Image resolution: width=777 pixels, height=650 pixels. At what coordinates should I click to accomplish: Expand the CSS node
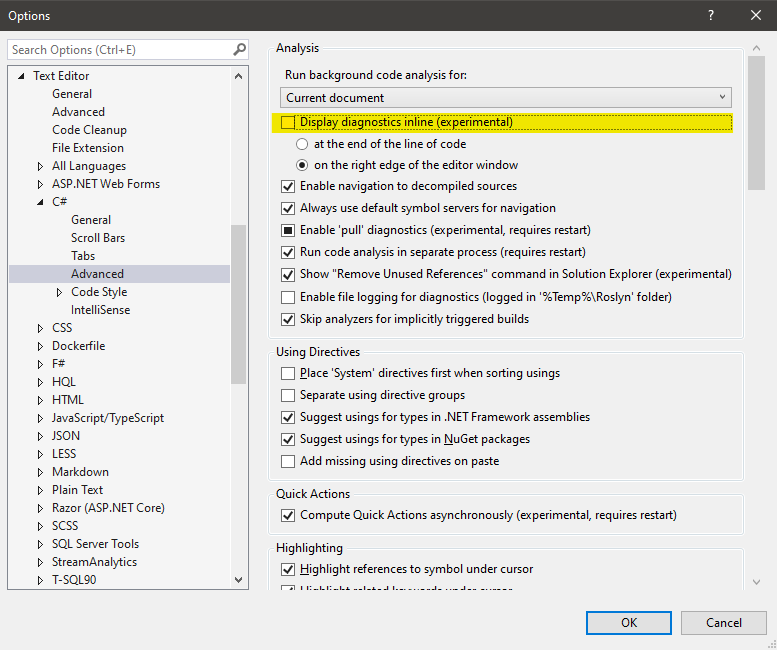click(40, 328)
